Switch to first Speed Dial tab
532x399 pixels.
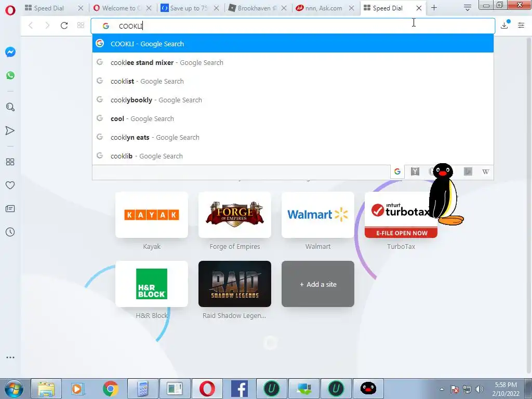49,8
